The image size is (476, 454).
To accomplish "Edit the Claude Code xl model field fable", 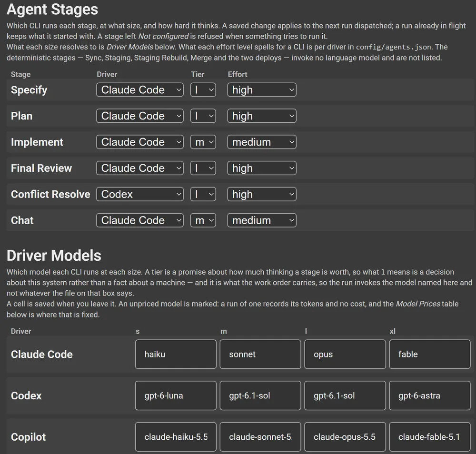I will [x=429, y=354].
